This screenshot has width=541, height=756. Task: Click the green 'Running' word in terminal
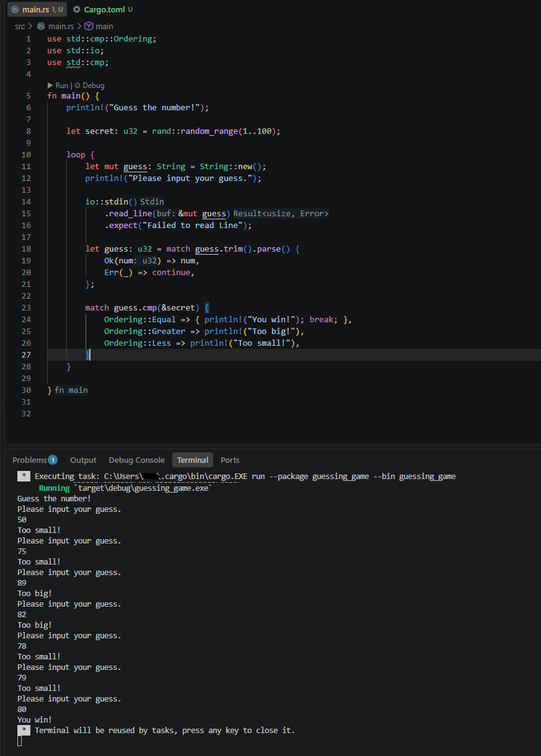pyautogui.click(x=54, y=488)
